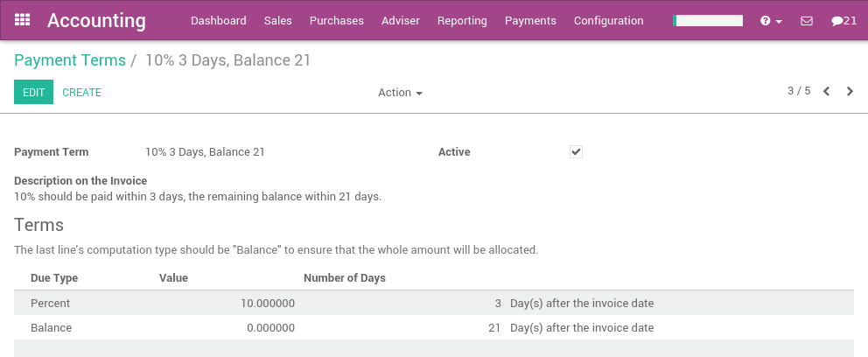Open the apps grid menu icon
The width and height of the screenshot is (868, 357).
click(x=23, y=20)
